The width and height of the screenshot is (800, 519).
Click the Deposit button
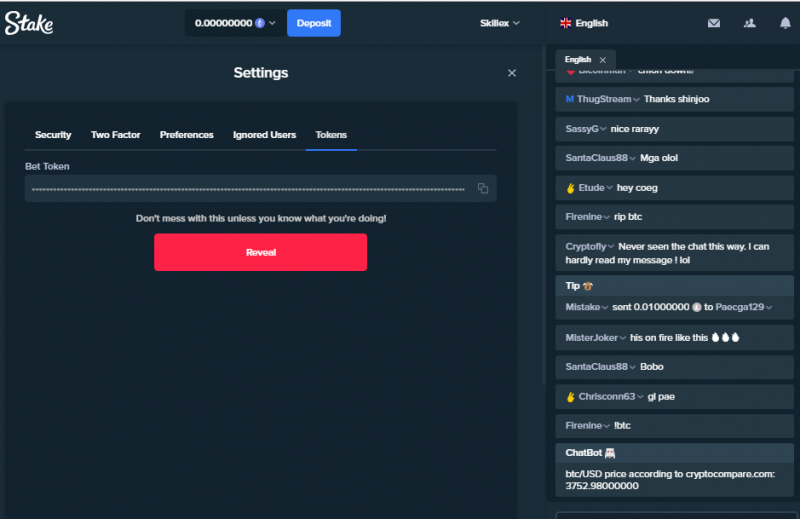[x=314, y=23]
